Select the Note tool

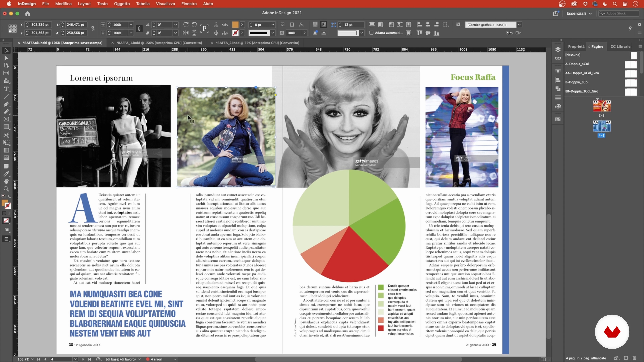pyautogui.click(x=6, y=166)
